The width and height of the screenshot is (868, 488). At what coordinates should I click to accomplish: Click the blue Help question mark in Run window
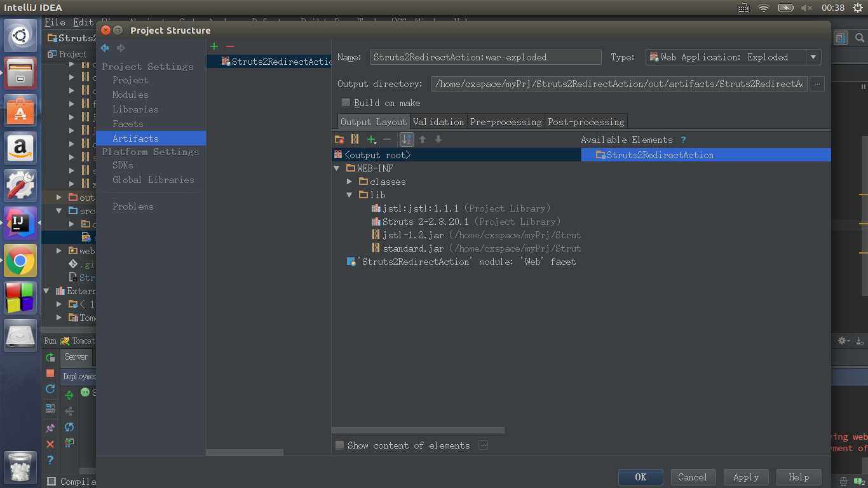50,460
